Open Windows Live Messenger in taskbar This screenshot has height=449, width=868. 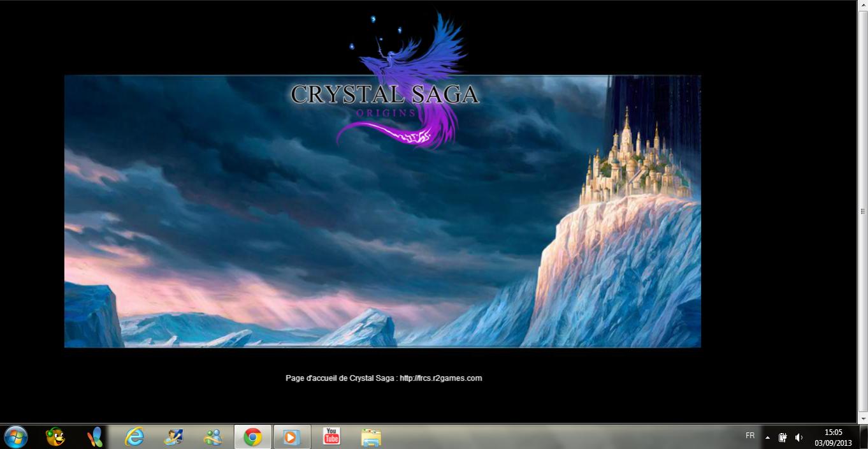click(x=213, y=437)
